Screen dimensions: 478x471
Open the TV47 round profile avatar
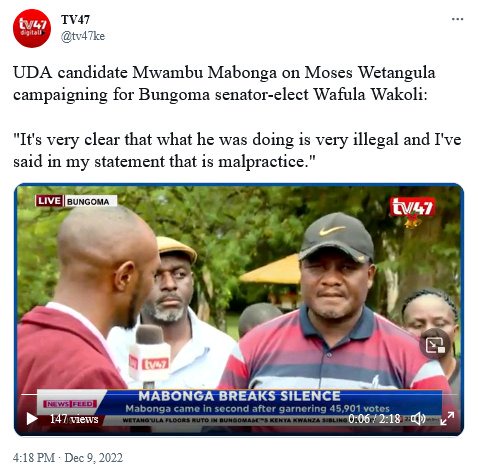(x=32, y=28)
